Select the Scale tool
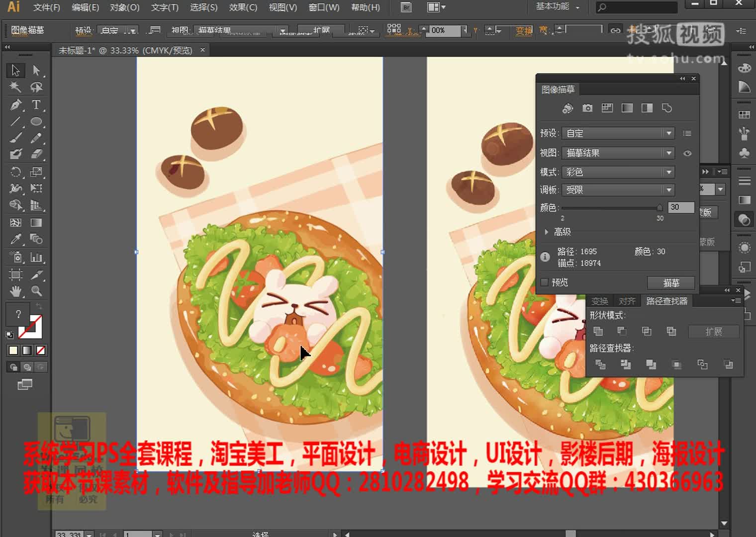 [x=36, y=172]
